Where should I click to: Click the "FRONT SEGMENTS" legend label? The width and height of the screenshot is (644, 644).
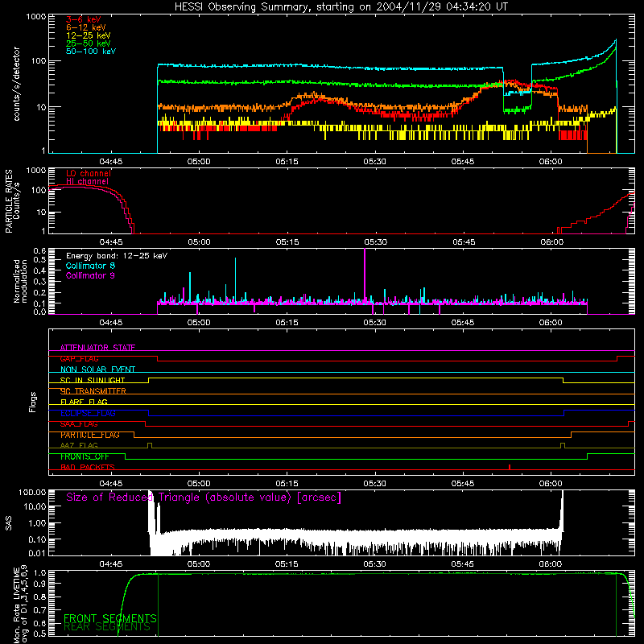click(x=110, y=618)
